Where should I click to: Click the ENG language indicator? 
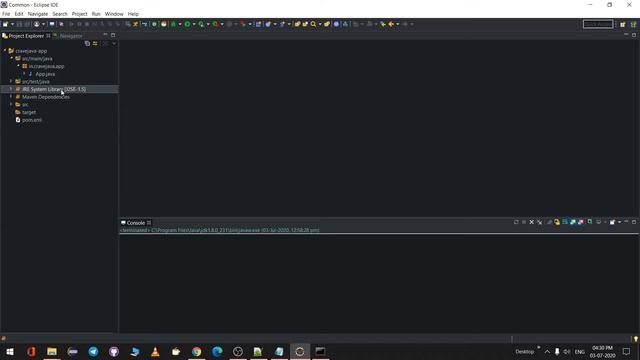pos(580,351)
